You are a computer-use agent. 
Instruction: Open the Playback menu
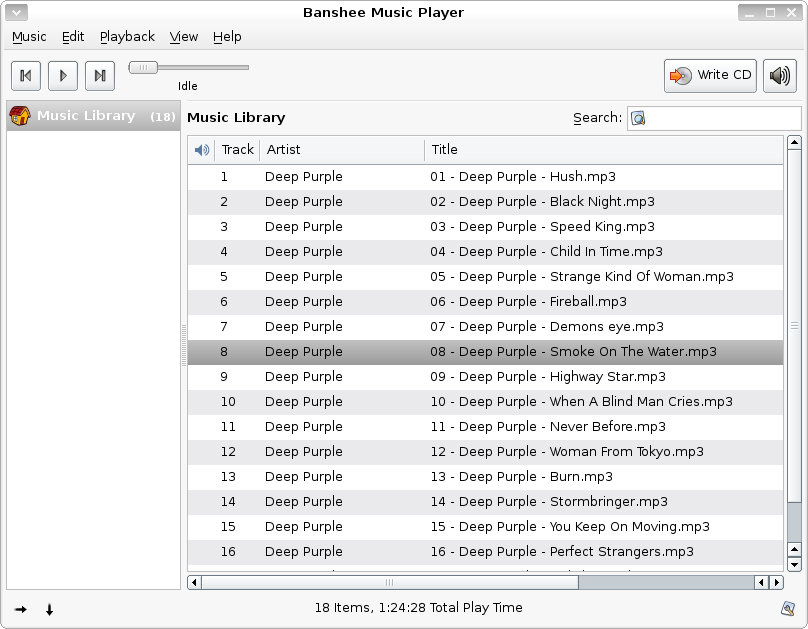click(x=127, y=37)
